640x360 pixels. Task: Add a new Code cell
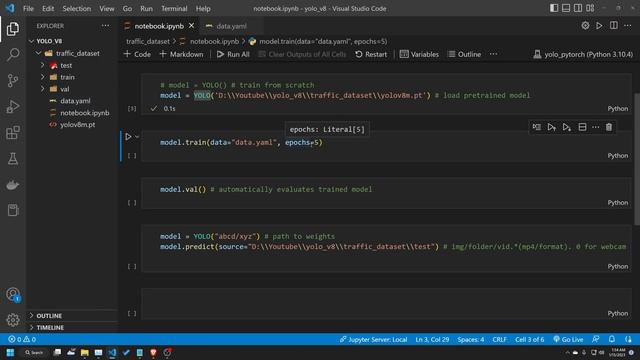click(x=137, y=54)
